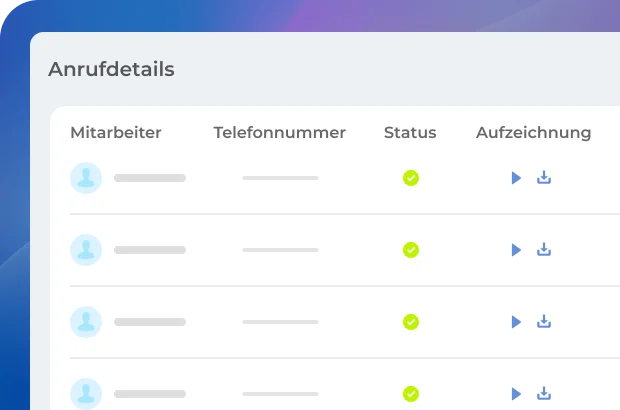Click the first row's green status checkmark
Screen dimensions: 620x410
(x=410, y=178)
